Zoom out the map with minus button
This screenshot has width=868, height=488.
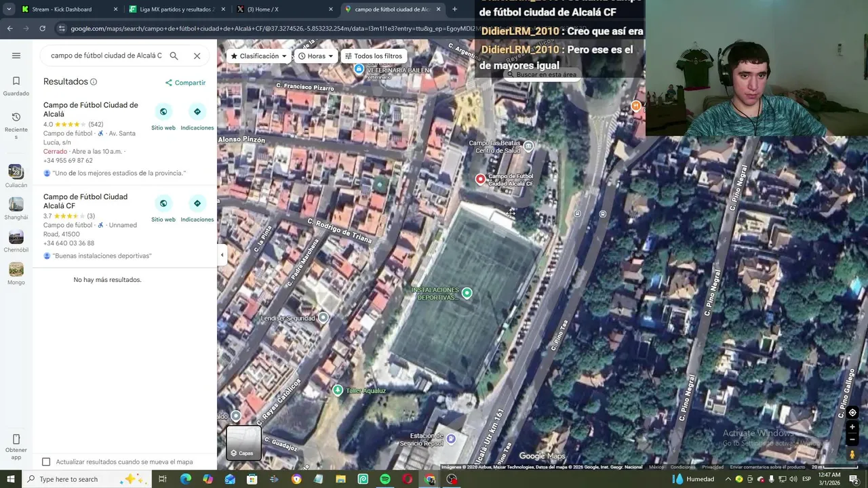coord(852,439)
